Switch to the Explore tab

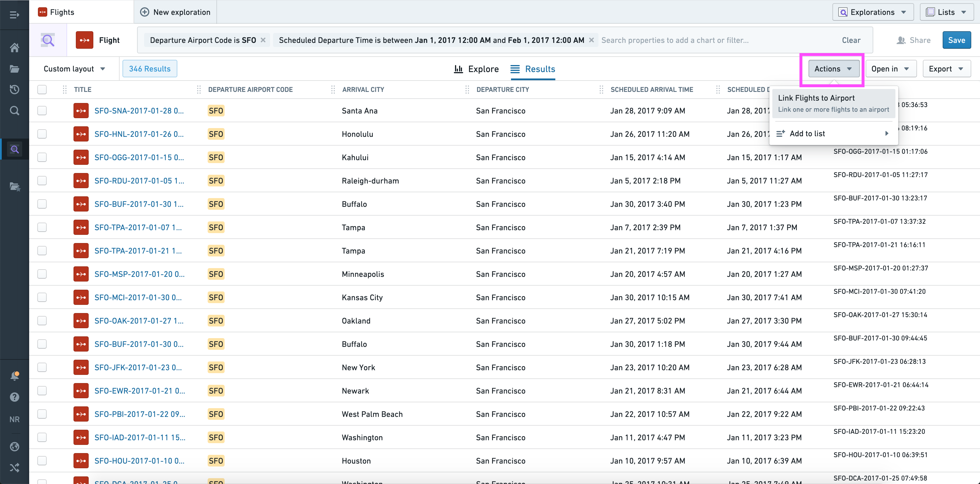tap(476, 69)
